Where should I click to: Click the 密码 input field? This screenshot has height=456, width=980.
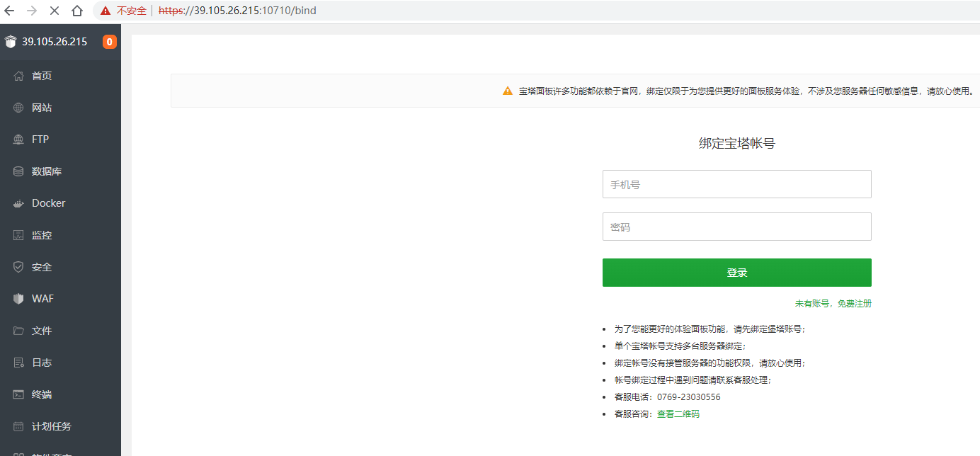pyautogui.click(x=736, y=227)
